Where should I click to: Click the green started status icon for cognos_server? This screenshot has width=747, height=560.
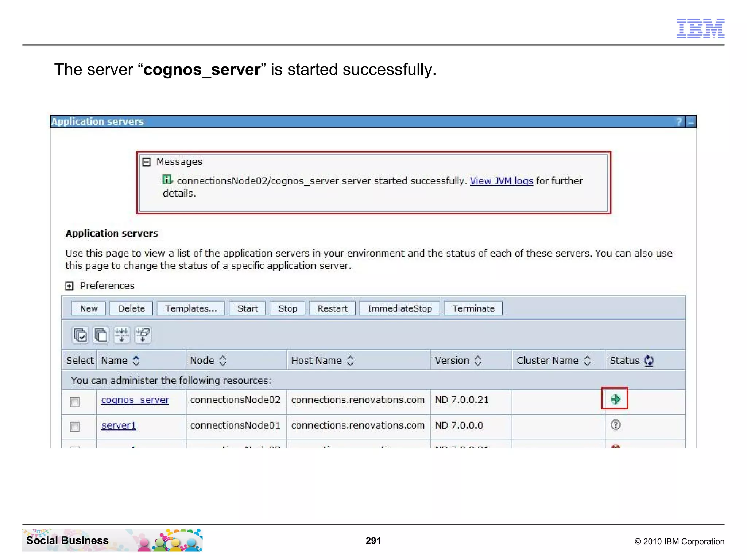pyautogui.click(x=615, y=399)
